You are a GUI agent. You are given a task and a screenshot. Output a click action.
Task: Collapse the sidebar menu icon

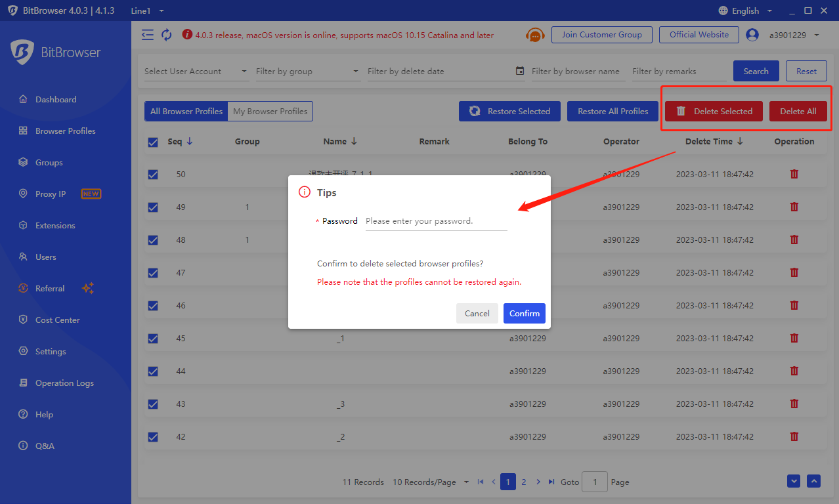(x=148, y=35)
